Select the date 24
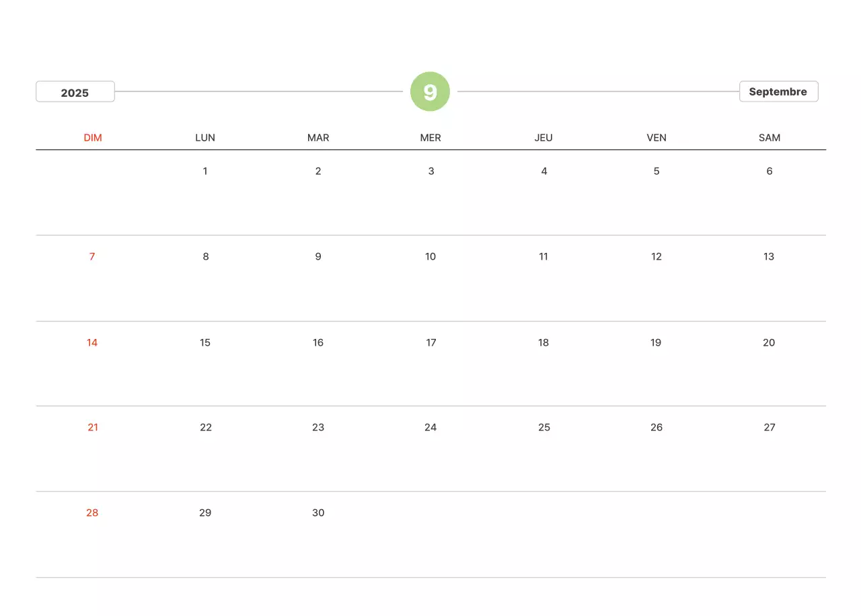The height and width of the screenshot is (616, 861). coord(430,427)
